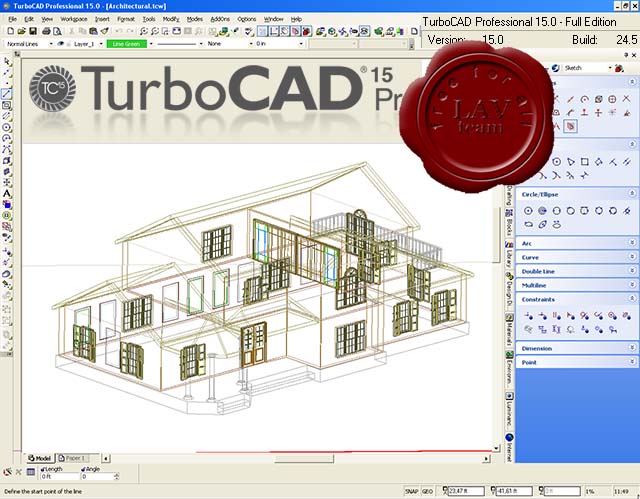The image size is (640, 499).
Task: Switch to the Model tab
Action: (x=40, y=458)
